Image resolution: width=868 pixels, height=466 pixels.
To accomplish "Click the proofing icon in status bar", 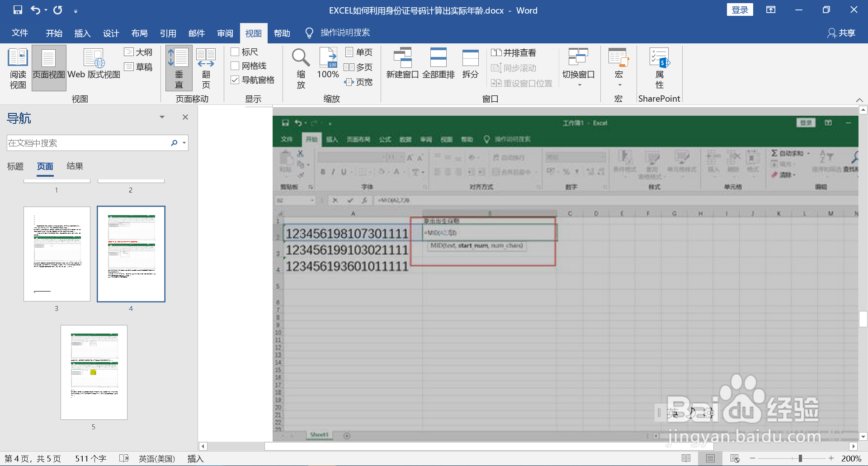I will (124, 458).
